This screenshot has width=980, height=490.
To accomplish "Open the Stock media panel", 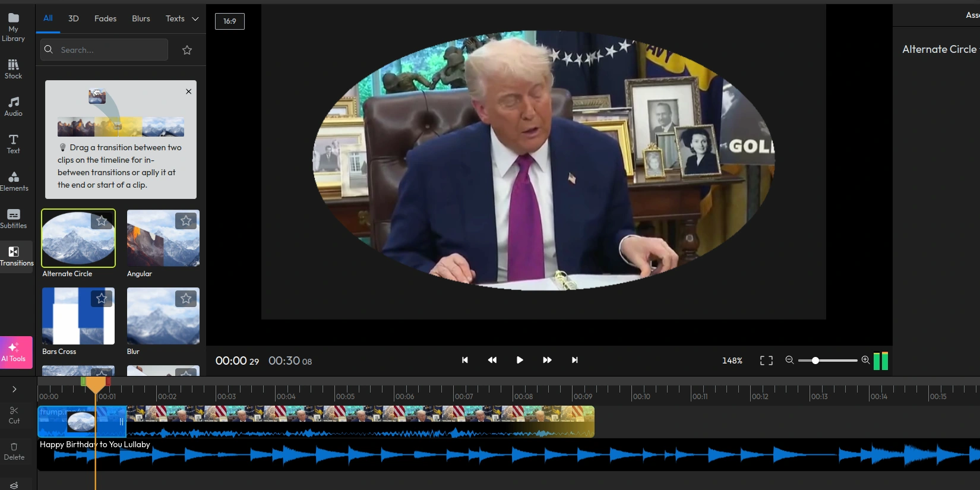I will pos(13,69).
